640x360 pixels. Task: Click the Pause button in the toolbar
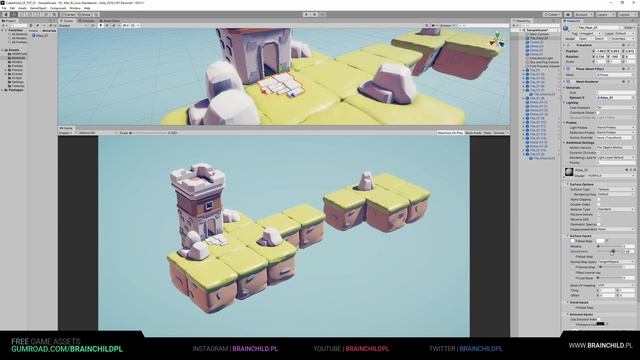315,14
